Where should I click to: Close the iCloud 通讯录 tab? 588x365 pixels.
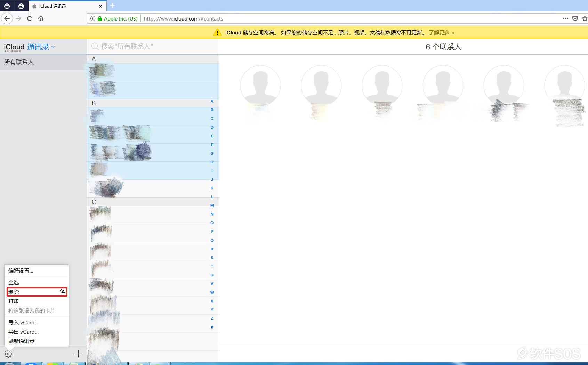(100, 6)
